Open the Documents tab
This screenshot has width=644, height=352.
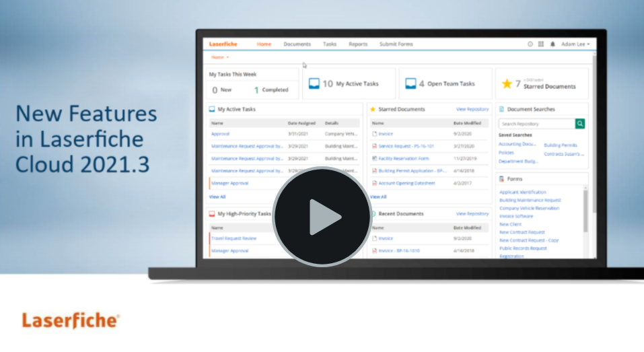click(x=297, y=44)
